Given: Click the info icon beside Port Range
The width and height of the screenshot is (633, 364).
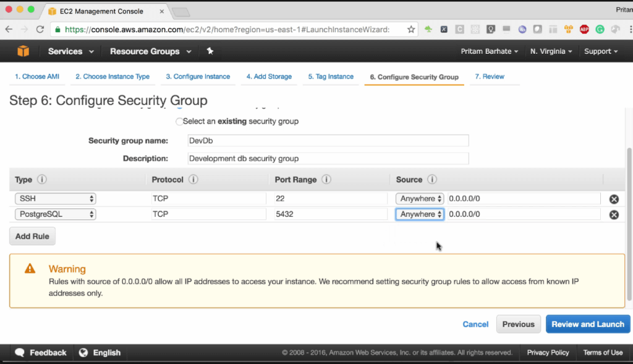Looking at the screenshot, I should (x=326, y=179).
